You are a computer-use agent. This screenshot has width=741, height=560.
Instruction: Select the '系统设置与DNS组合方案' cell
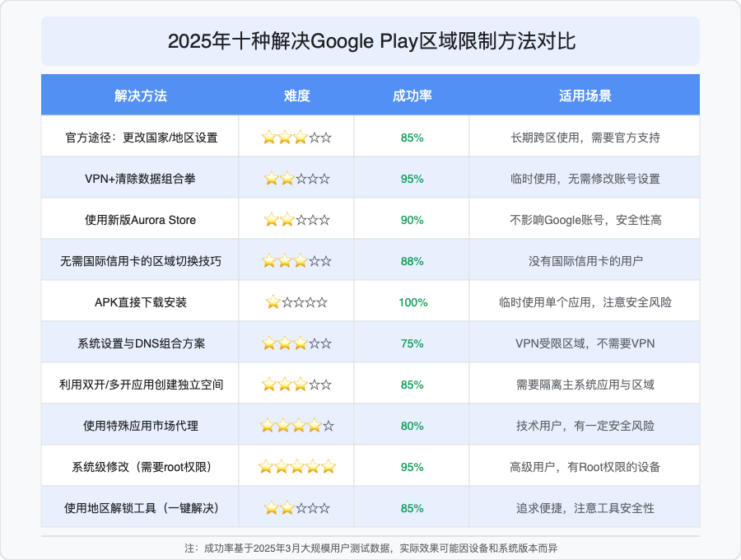[142, 343]
